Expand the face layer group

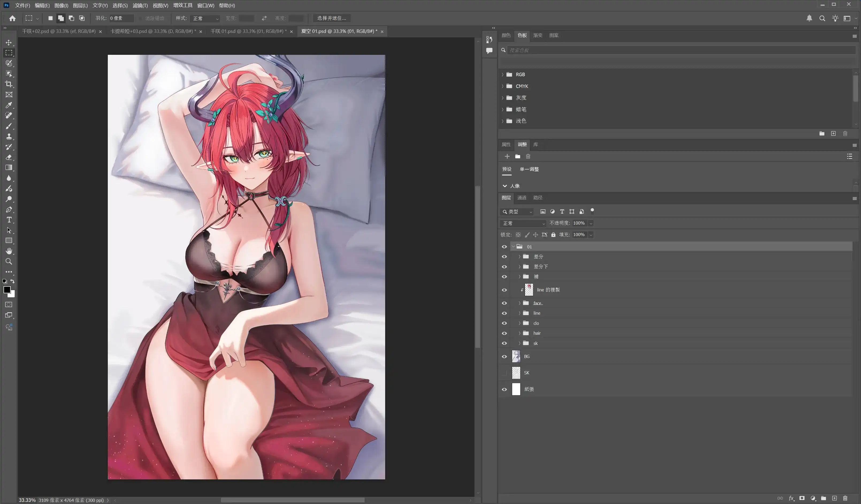(x=520, y=303)
